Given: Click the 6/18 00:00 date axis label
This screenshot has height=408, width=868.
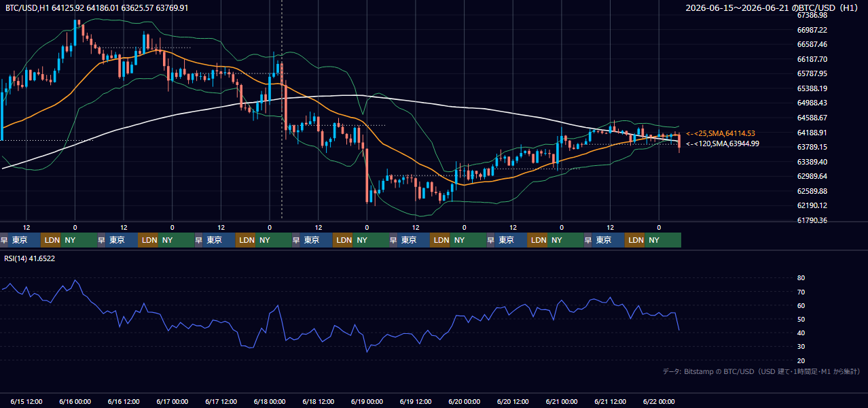Looking at the screenshot, I should [270, 401].
